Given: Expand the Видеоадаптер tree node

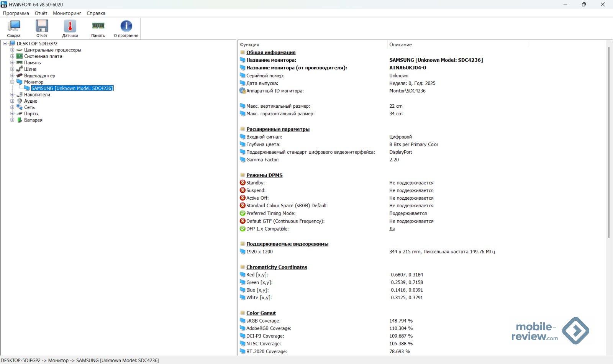Looking at the screenshot, I should point(12,75).
